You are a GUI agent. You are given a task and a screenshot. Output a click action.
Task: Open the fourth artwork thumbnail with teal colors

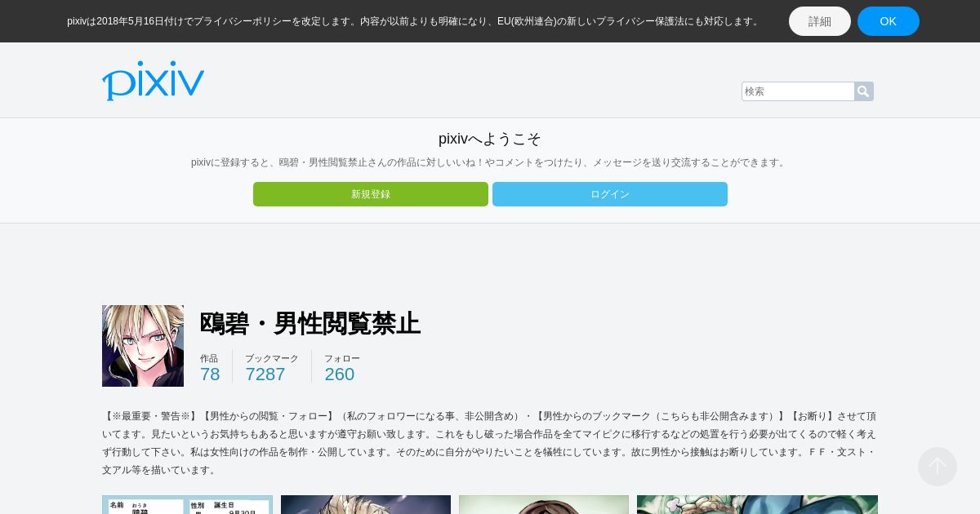point(757,504)
